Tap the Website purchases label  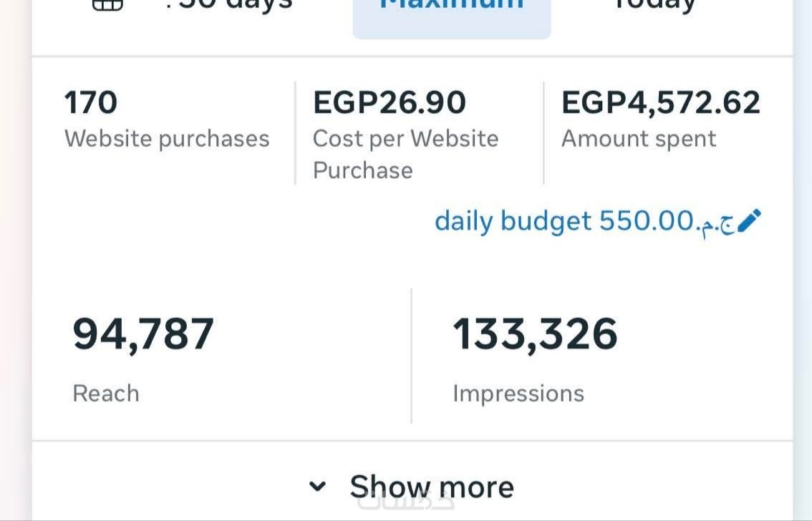click(x=167, y=138)
